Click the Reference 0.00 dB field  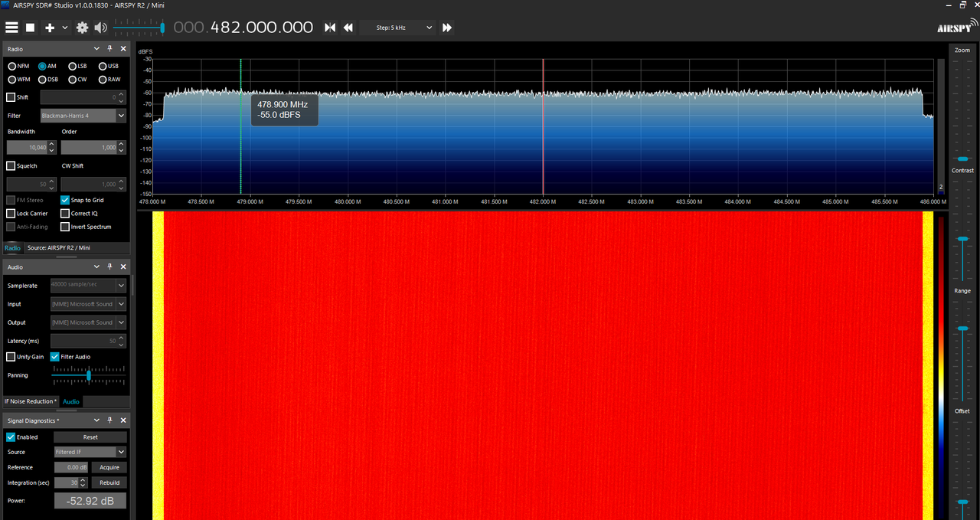[71, 467]
